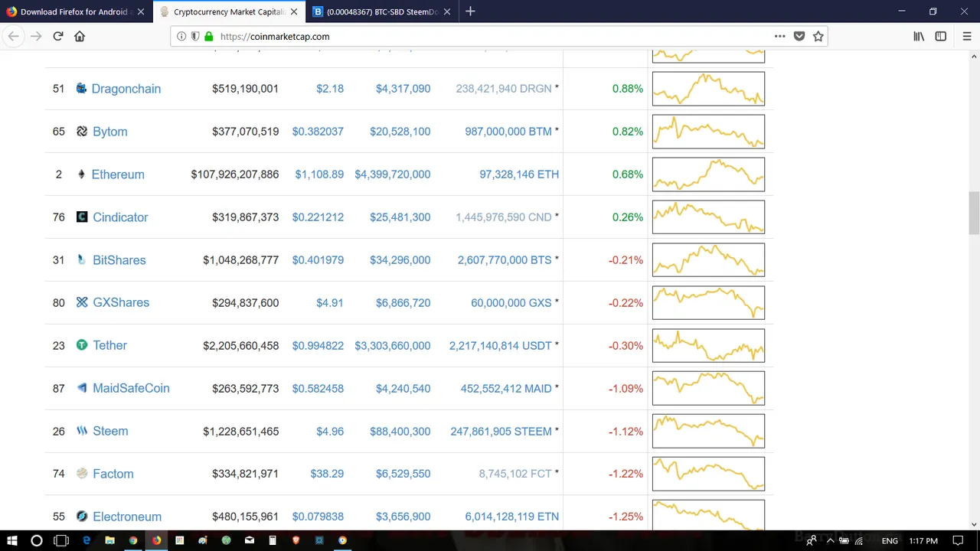980x551 pixels.
Task: Click the Ethereum logo icon
Action: [x=81, y=174]
